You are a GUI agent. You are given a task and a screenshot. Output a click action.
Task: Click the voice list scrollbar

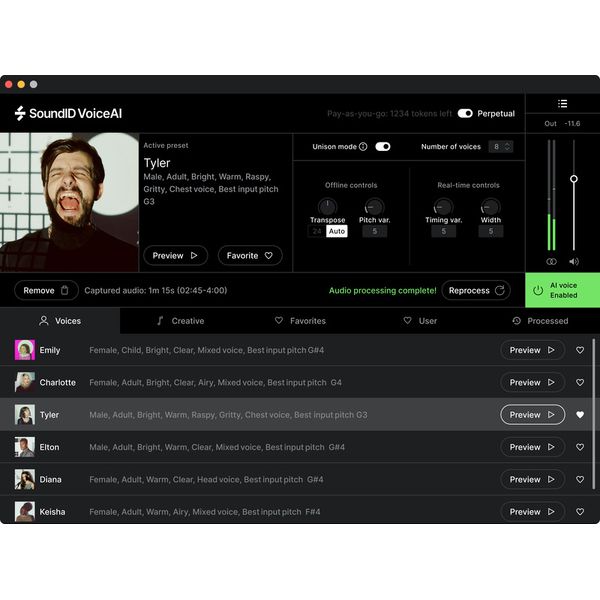(x=593, y=413)
